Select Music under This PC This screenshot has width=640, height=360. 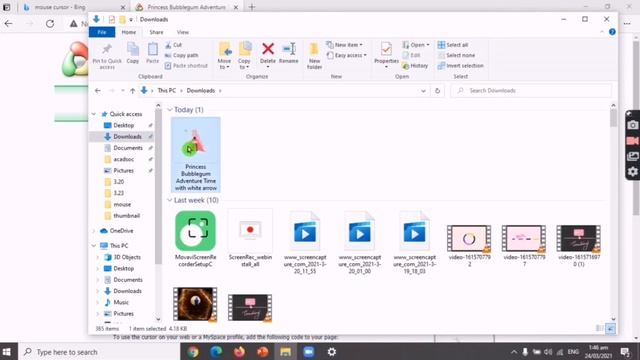click(x=121, y=302)
